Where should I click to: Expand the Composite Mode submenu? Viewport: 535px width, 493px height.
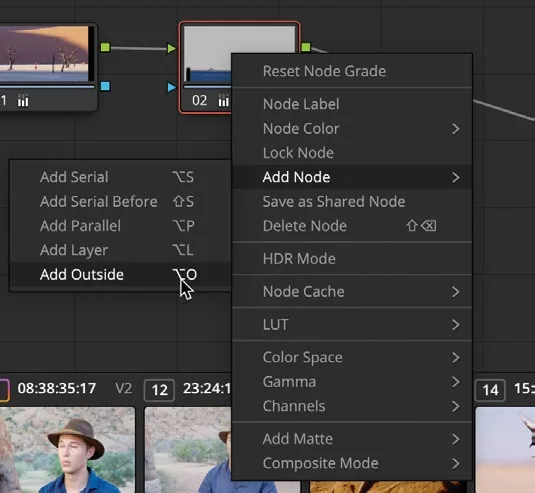tap(352, 463)
